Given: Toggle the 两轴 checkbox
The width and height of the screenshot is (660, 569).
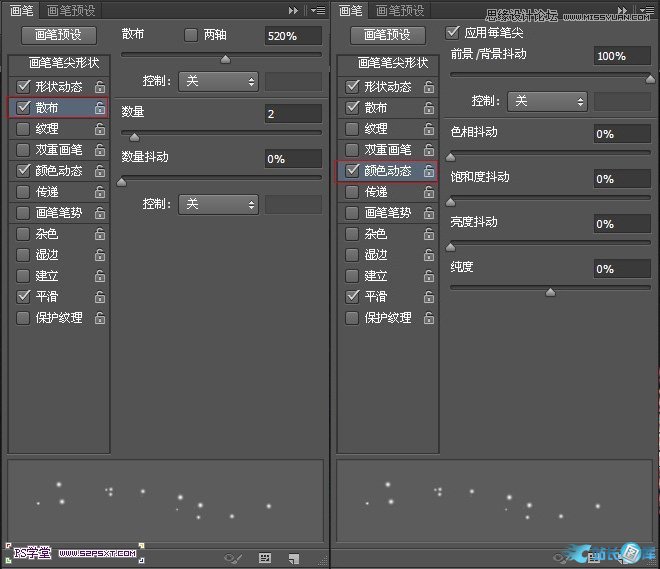Looking at the screenshot, I should coord(191,35).
